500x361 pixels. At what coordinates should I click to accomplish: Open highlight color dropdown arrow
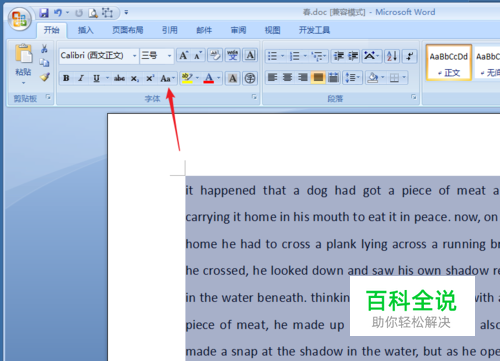coord(197,78)
